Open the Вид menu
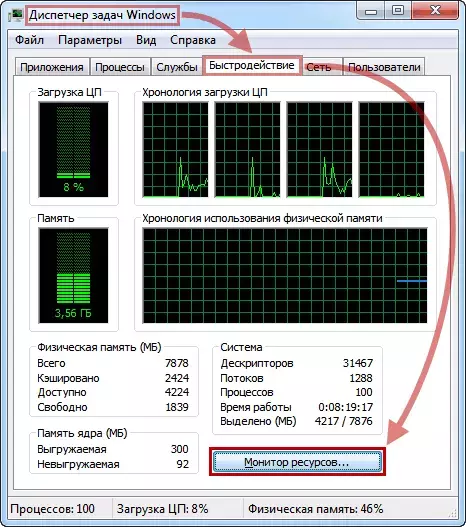Image resolution: width=466 pixels, height=527 pixels. pos(146,40)
